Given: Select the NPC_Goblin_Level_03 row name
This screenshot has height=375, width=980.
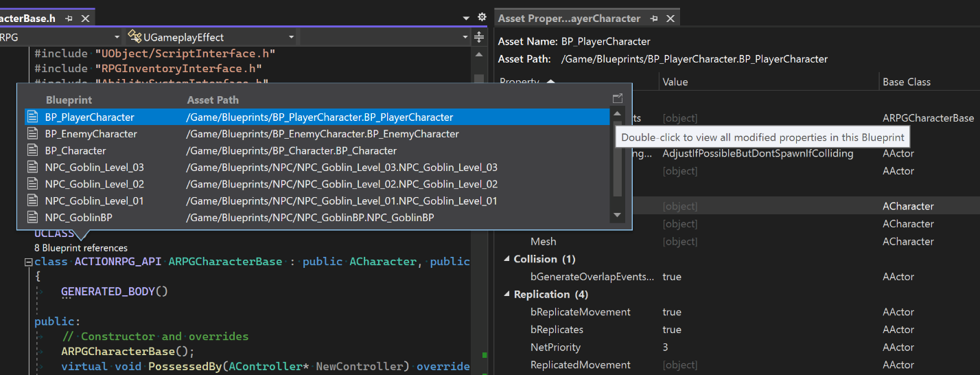Looking at the screenshot, I should tap(95, 167).
